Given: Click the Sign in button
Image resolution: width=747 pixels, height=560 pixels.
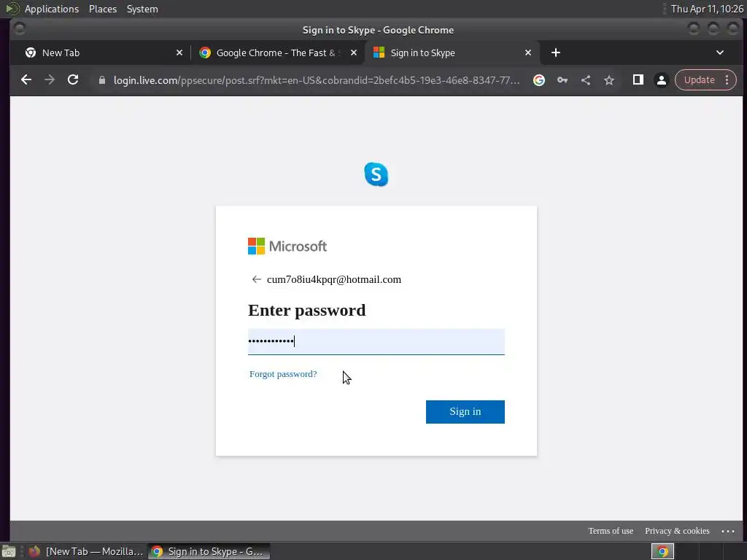Looking at the screenshot, I should click(x=465, y=412).
